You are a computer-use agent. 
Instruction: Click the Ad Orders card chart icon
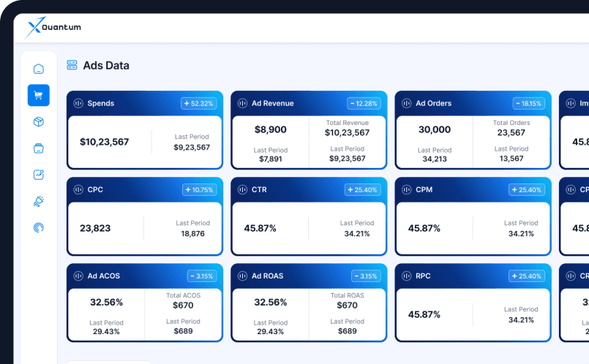point(406,103)
